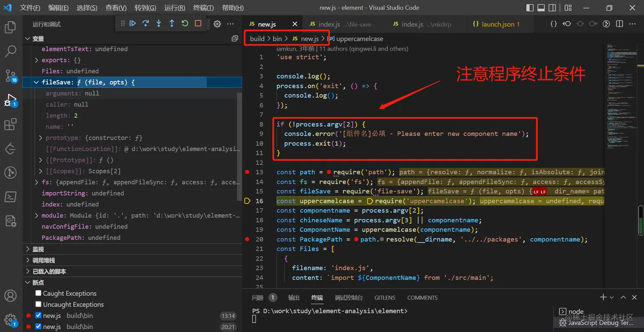Image resolution: width=644 pixels, height=332 pixels.
Task: Remove the breakpoint dot on line 13
Action: tap(247, 172)
